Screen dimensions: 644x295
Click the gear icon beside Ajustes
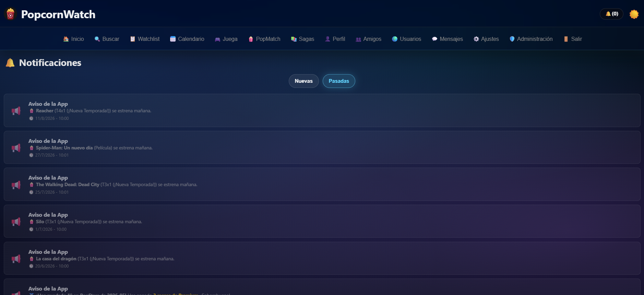(476, 39)
